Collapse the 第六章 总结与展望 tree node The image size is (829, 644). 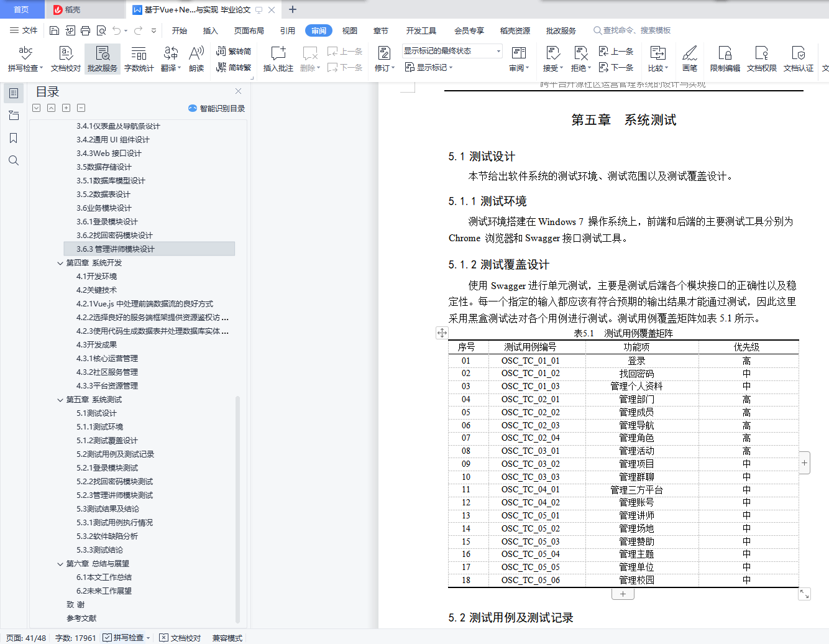click(60, 564)
